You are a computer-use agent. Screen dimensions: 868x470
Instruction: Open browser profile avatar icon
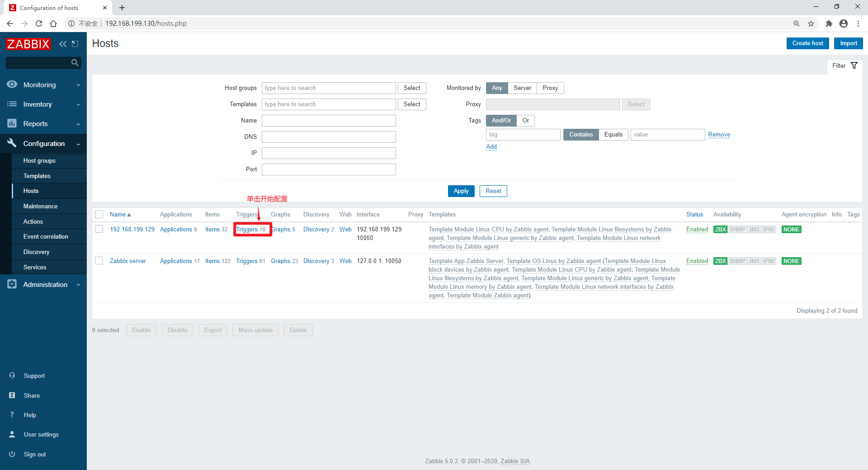click(x=844, y=23)
